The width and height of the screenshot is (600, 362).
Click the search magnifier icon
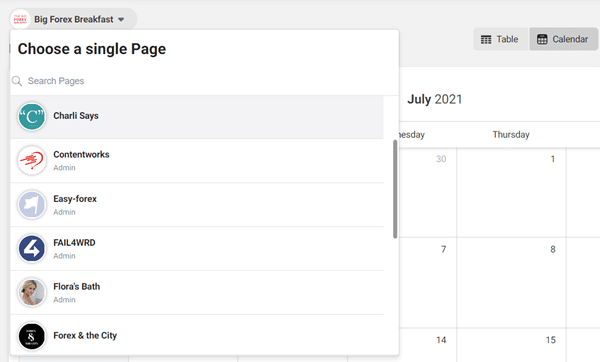[x=17, y=81]
